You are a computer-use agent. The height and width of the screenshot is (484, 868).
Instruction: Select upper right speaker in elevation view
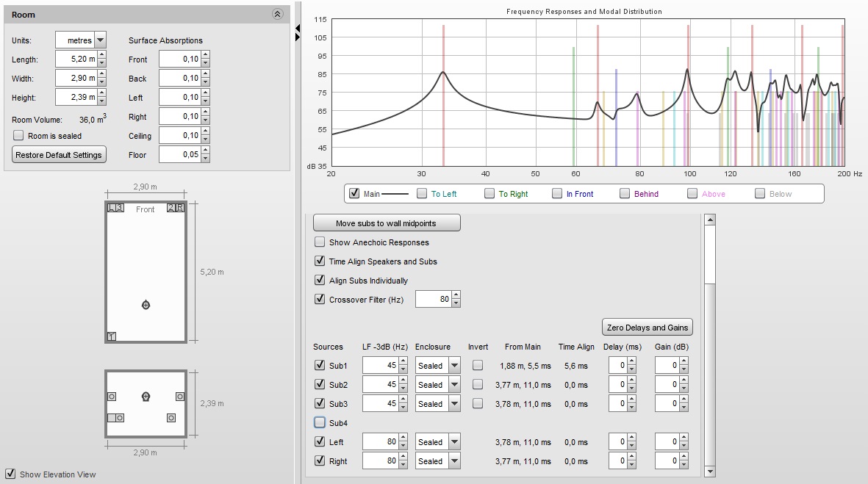coord(180,397)
